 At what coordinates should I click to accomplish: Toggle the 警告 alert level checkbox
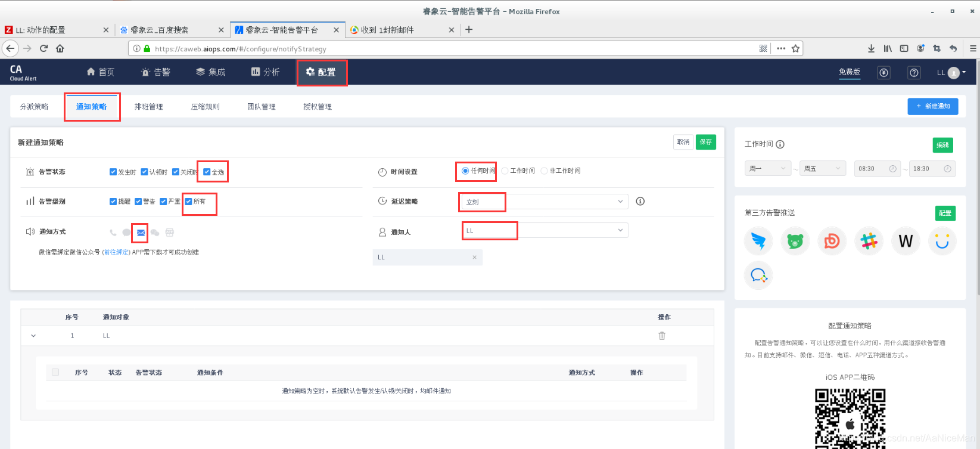(x=138, y=202)
